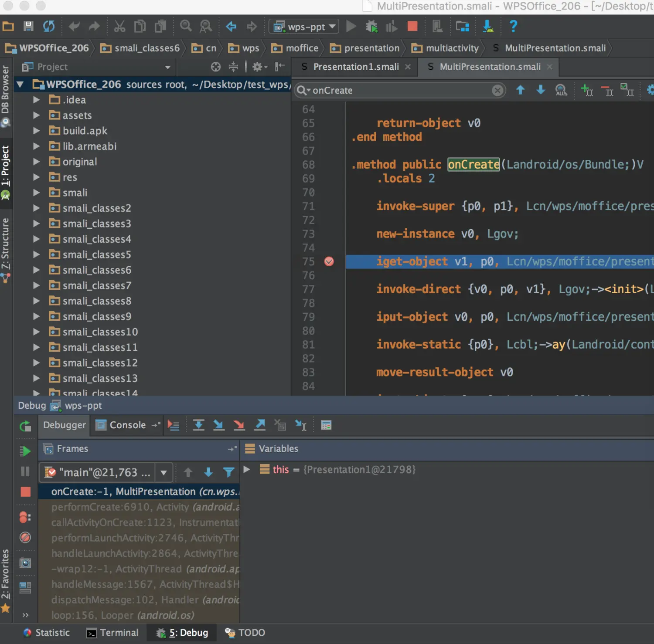The image size is (654, 644).
Task: Click Scroll from Source target icon
Action: [216, 67]
